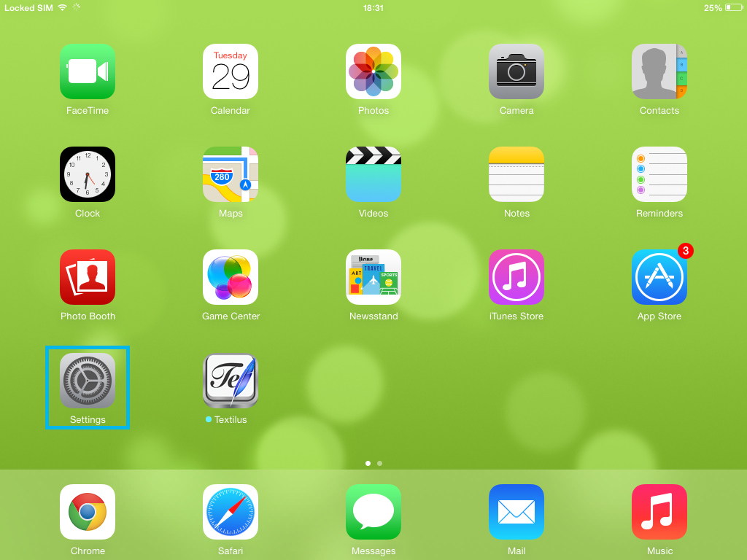
Task: Open the App Store with 3 updates
Action: pos(659,277)
